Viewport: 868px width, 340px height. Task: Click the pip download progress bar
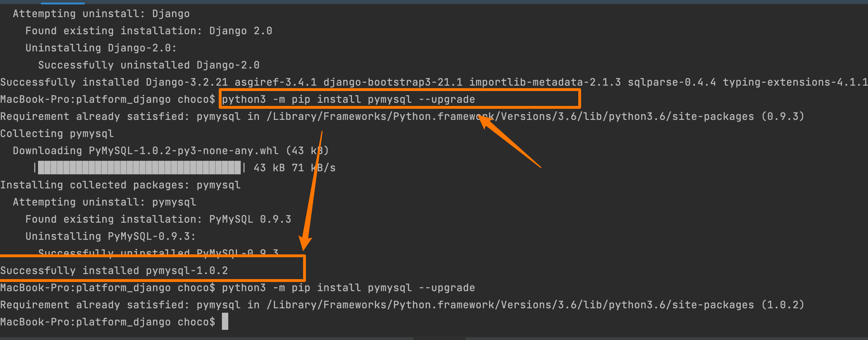click(x=139, y=167)
